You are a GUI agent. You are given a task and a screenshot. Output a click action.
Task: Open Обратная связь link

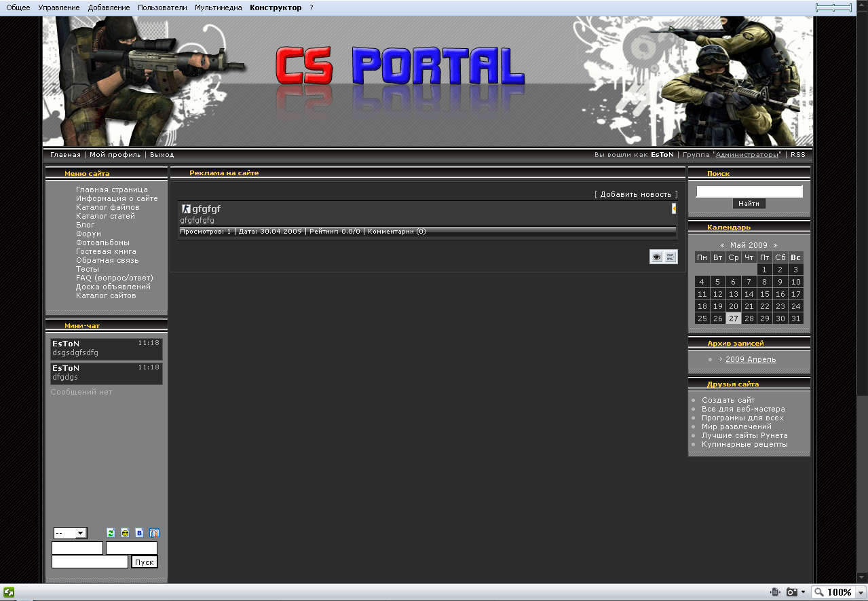coord(107,261)
